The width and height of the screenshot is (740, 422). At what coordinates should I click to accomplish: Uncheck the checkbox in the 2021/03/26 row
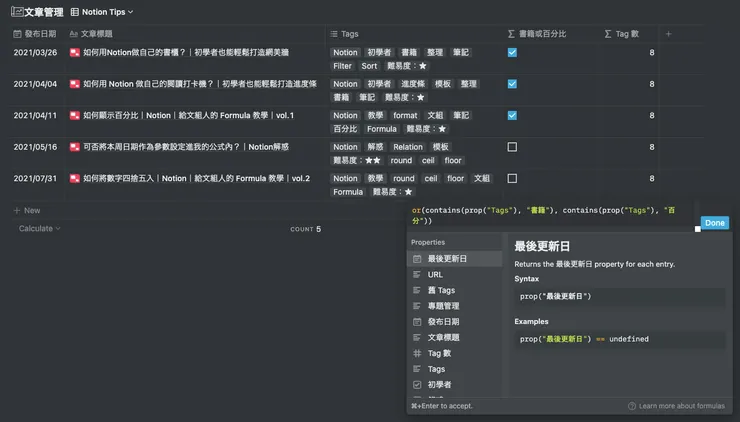512,52
